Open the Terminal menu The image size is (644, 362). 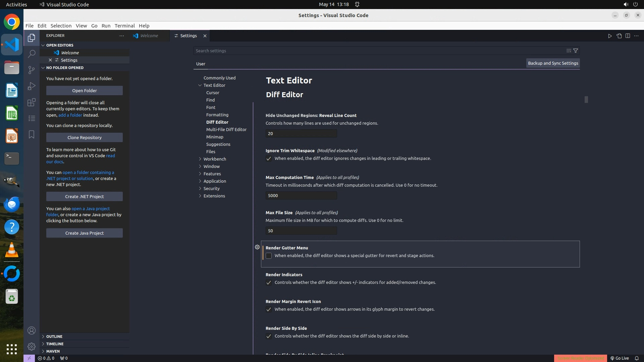pos(124,26)
